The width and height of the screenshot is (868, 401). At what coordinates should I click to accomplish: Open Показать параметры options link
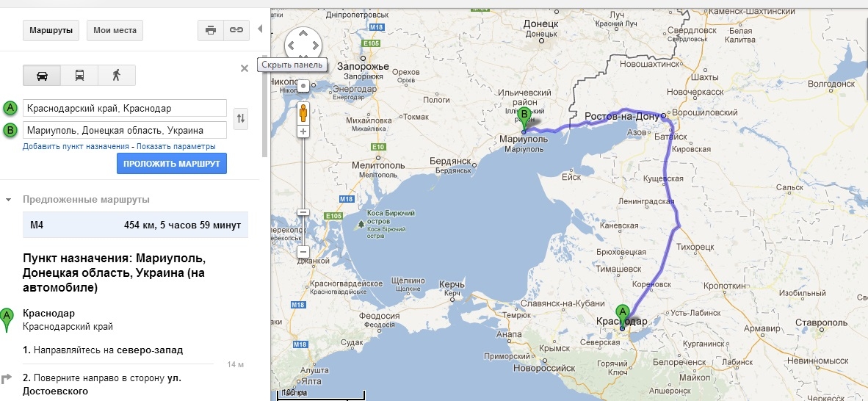coord(176,147)
